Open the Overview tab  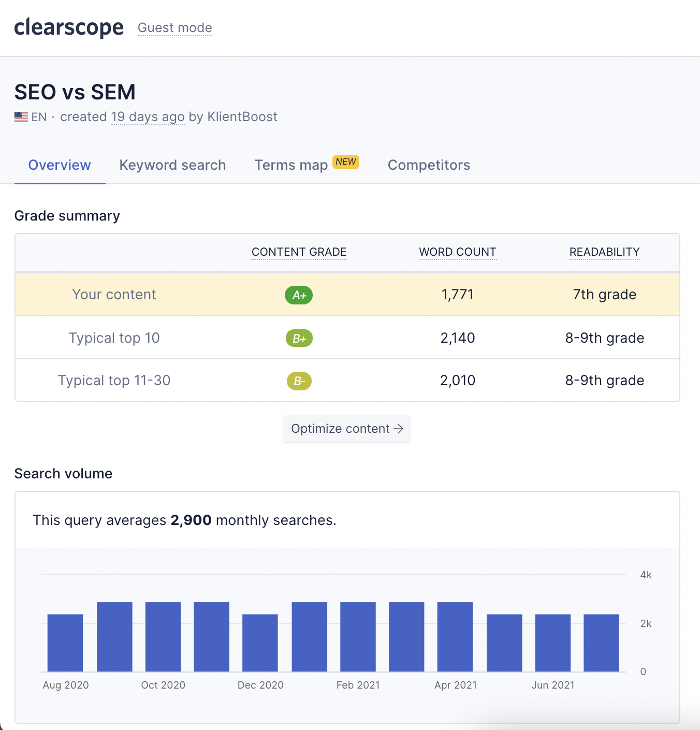60,165
